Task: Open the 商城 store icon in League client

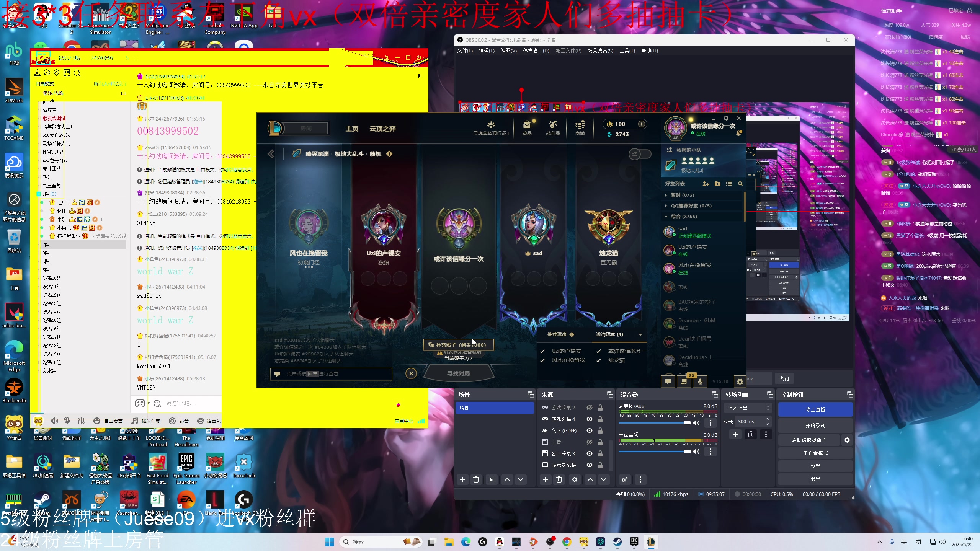Action: 580,127
